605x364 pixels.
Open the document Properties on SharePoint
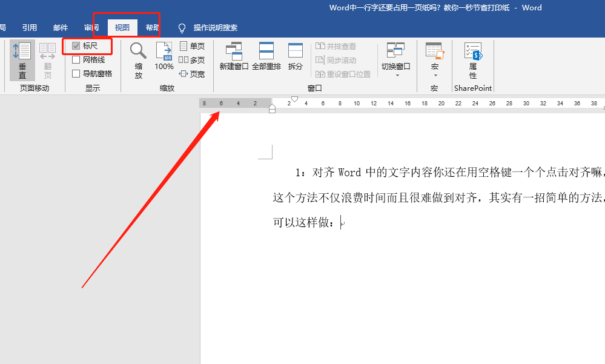coord(472,58)
